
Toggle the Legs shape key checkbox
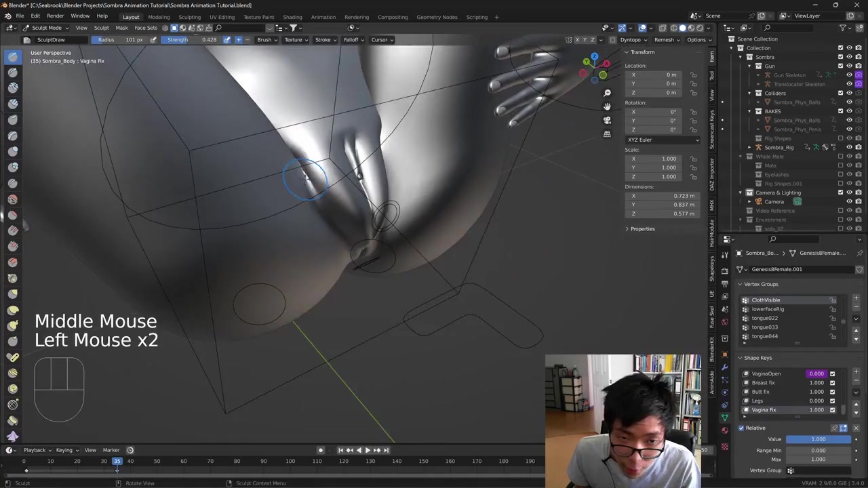coord(832,401)
